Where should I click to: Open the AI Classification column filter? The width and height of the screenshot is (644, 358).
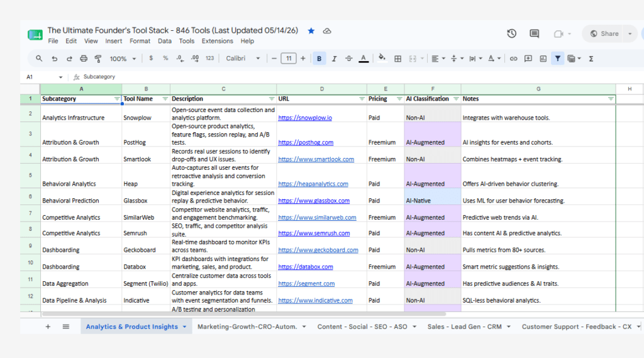(x=456, y=99)
